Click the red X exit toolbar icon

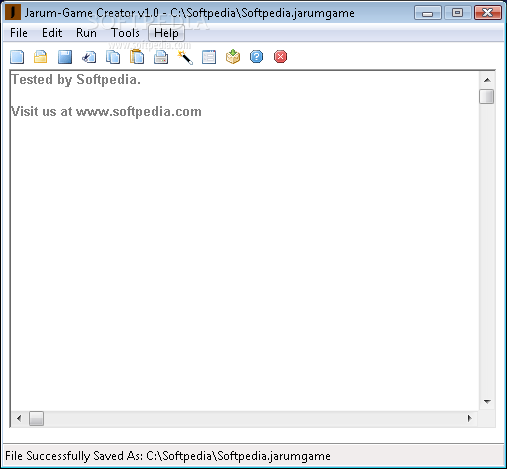tap(280, 57)
